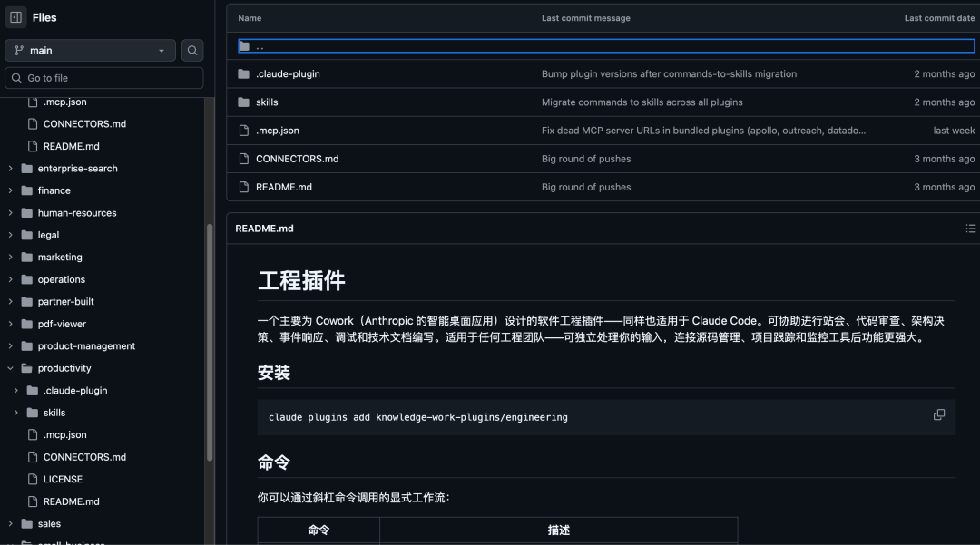Viewport: 980px width, 545px height.
Task: Open .claude-plugin folder in file table
Action: 288,73
